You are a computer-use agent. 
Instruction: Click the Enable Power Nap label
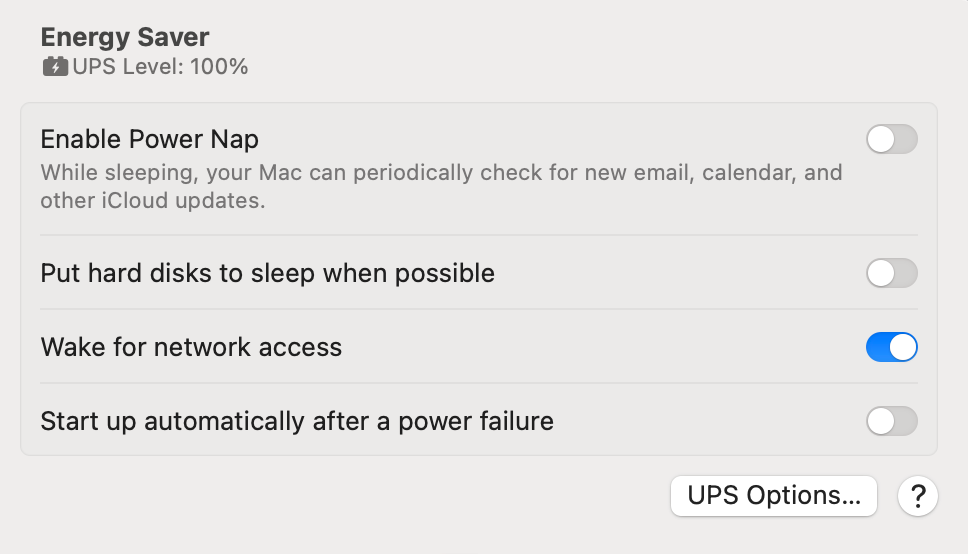pyautogui.click(x=149, y=140)
